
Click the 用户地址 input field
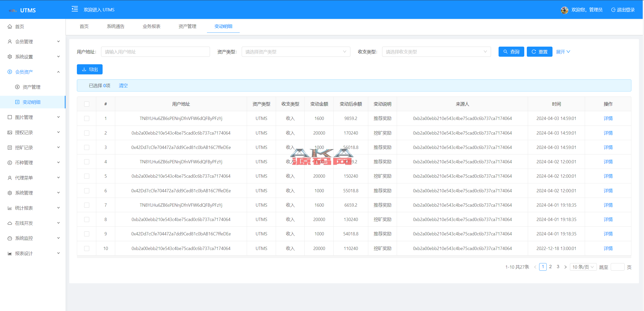coord(155,52)
